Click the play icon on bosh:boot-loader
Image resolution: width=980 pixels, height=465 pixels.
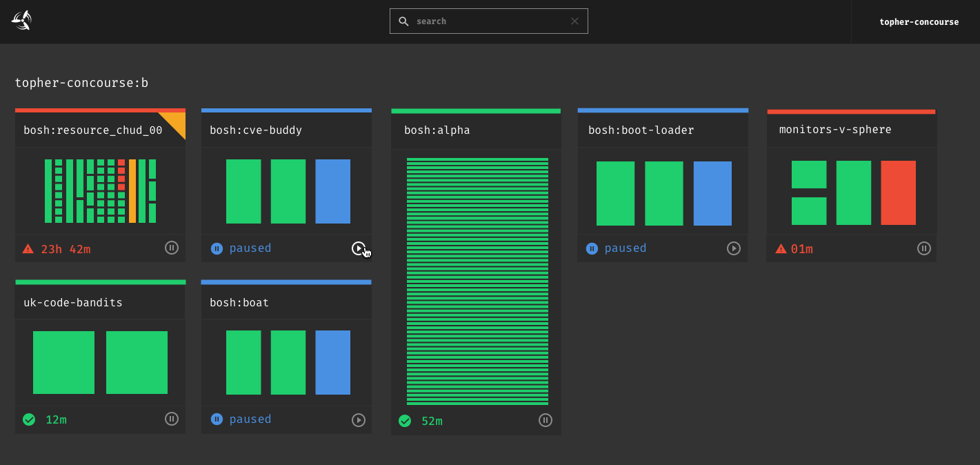(x=734, y=248)
